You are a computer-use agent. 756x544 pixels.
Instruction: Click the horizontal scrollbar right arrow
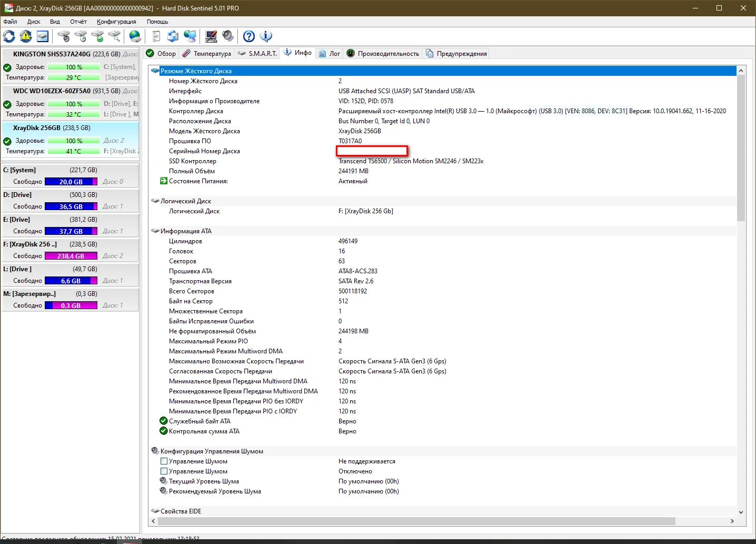(732, 521)
